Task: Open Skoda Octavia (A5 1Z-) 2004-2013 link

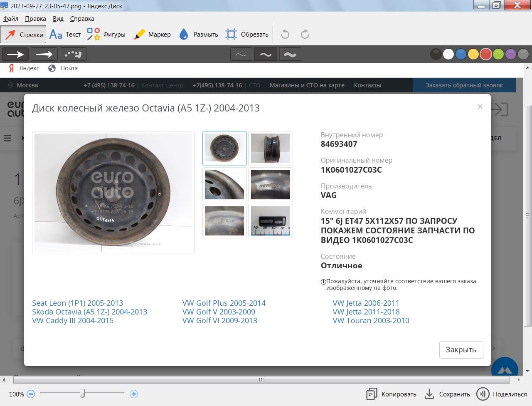Action: (x=90, y=312)
